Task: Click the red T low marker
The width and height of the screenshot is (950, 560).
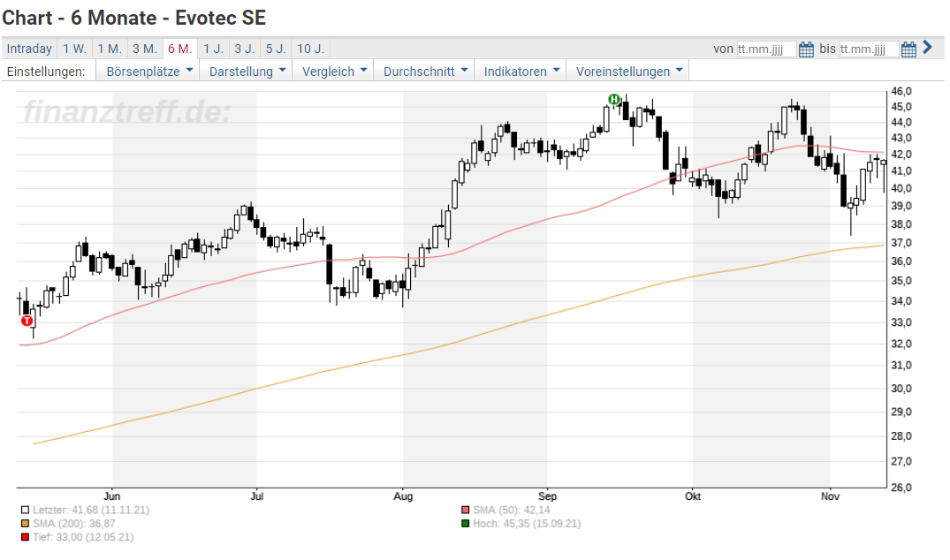Action: pos(27,321)
